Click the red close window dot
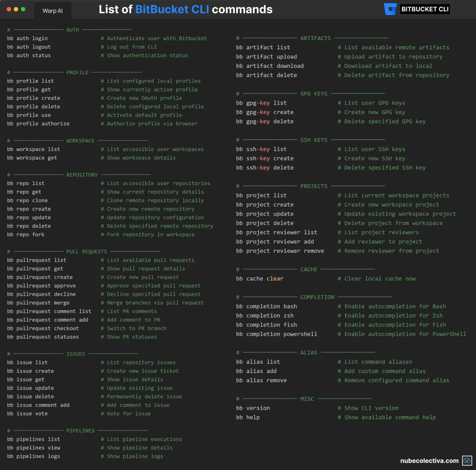The width and height of the screenshot is (476, 470). (9, 9)
